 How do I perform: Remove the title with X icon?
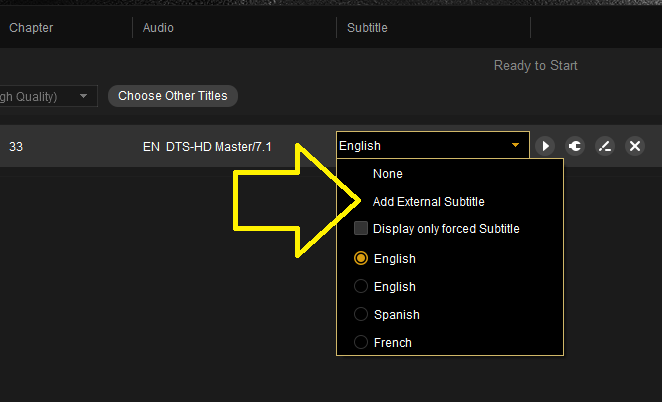(634, 146)
